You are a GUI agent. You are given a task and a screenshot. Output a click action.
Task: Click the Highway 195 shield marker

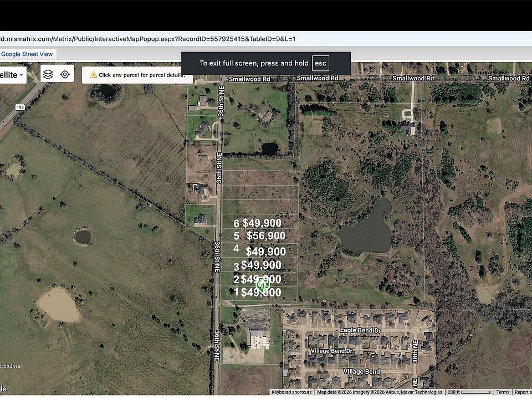pos(20,107)
